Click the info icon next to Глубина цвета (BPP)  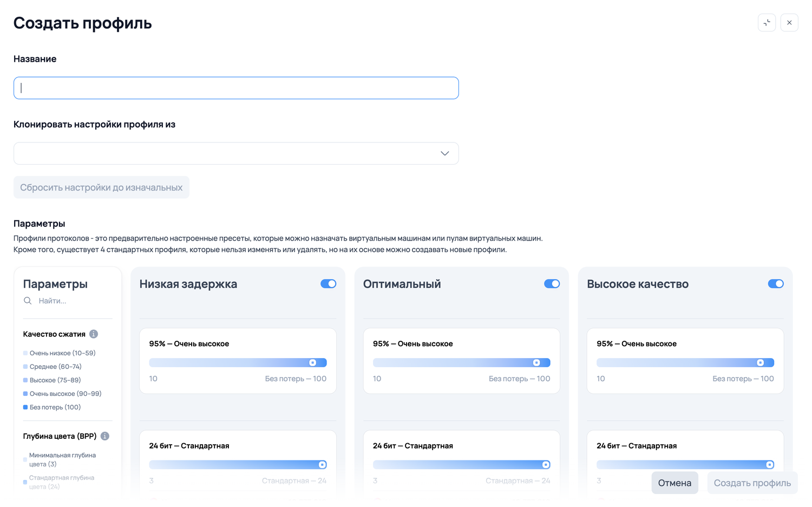105,436
